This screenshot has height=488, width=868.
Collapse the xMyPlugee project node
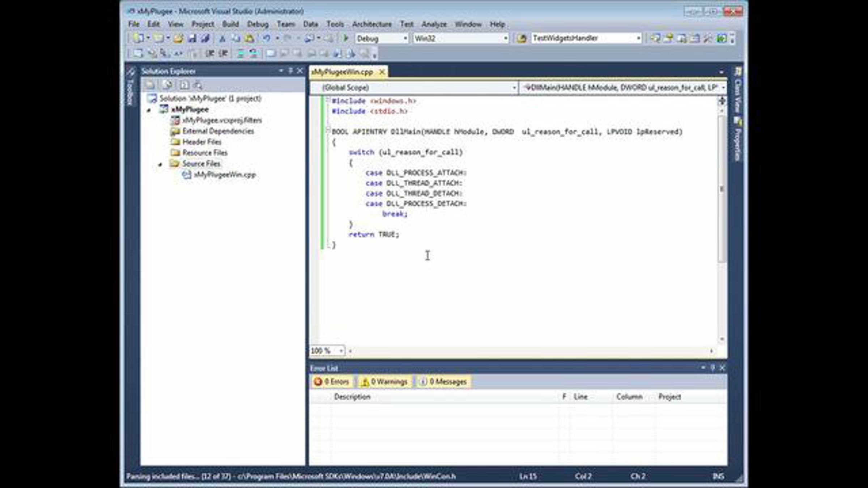click(149, 110)
